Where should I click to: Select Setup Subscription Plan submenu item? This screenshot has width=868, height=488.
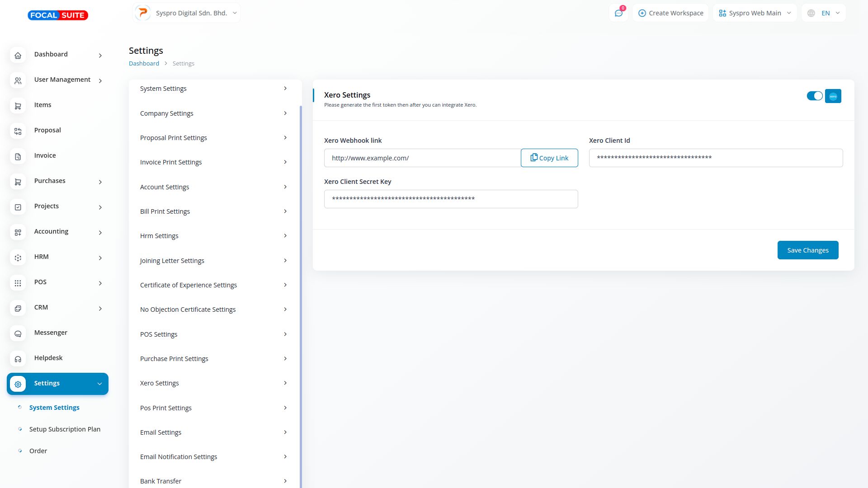click(65, 429)
